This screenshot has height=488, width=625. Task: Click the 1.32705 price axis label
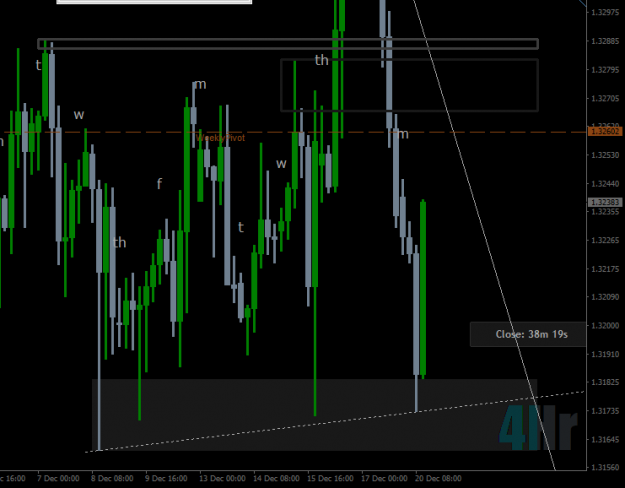(x=605, y=98)
